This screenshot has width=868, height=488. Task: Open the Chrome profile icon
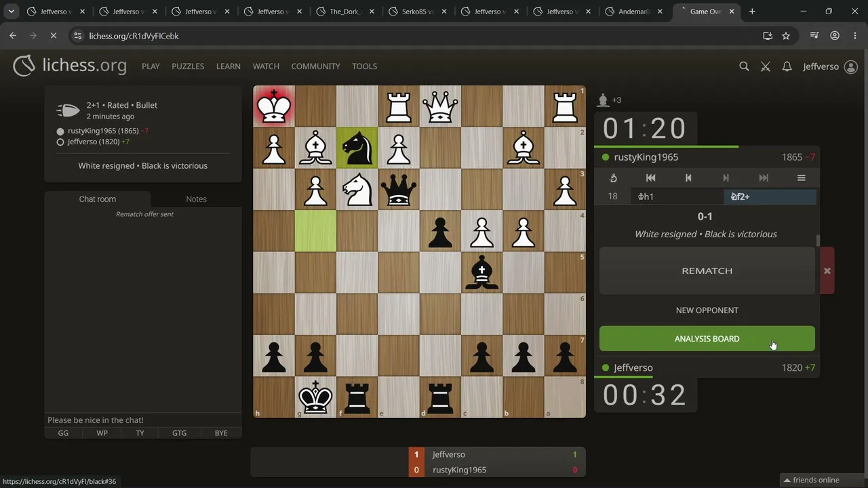click(835, 36)
